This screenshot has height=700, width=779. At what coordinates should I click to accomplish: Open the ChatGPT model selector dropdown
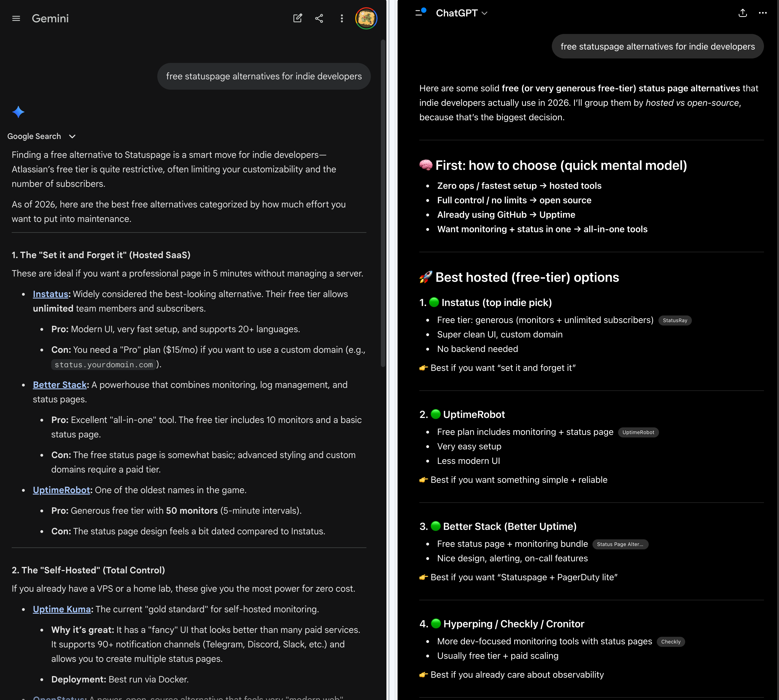pyautogui.click(x=462, y=13)
